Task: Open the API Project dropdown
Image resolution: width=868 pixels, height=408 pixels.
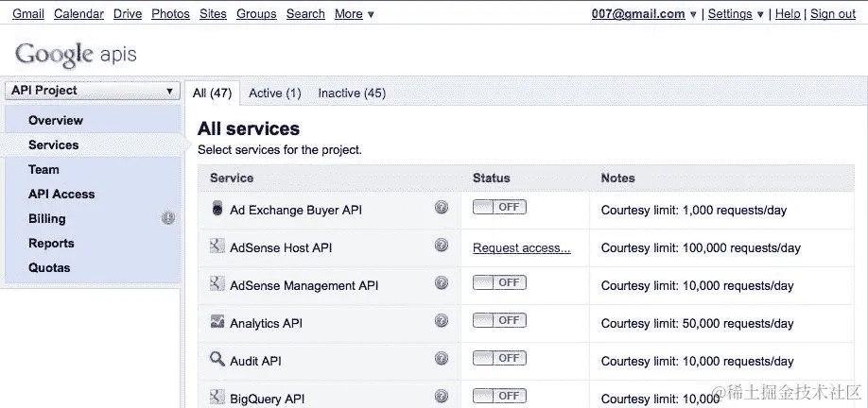Action: [93, 91]
